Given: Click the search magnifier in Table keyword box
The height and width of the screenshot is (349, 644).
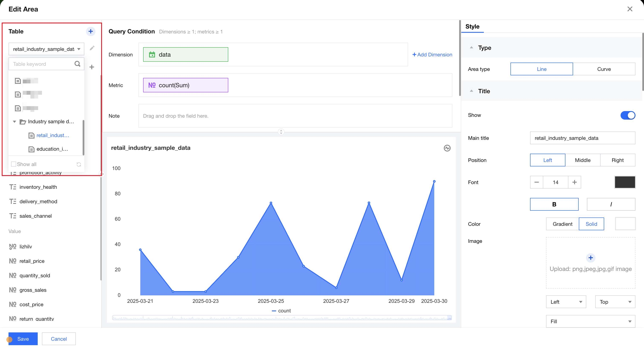Looking at the screenshot, I should click(78, 64).
